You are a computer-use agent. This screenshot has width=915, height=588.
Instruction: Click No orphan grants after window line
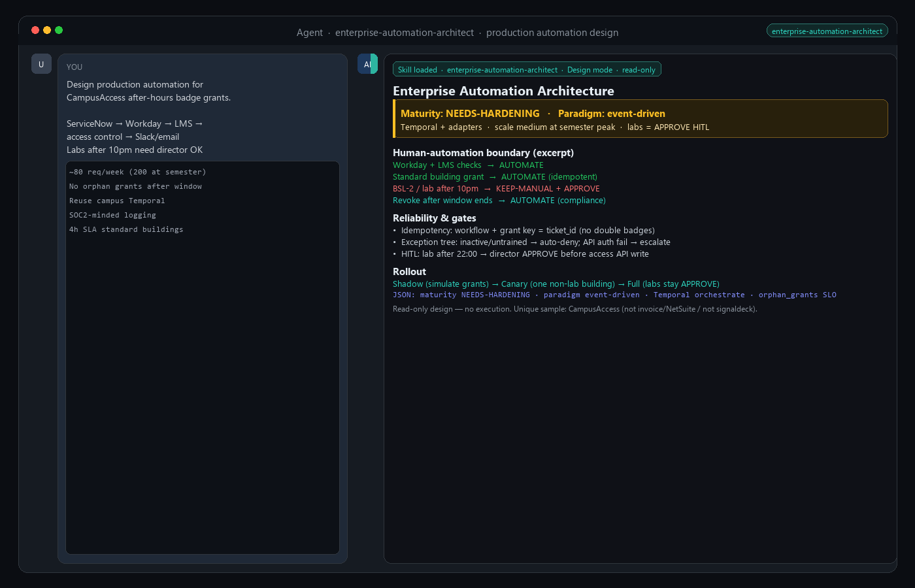[135, 186]
